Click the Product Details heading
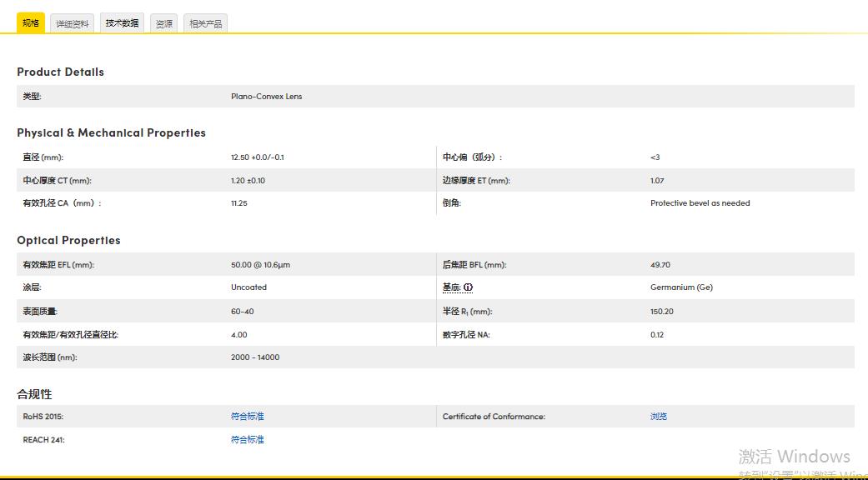This screenshot has height=480, width=868. pos(60,72)
